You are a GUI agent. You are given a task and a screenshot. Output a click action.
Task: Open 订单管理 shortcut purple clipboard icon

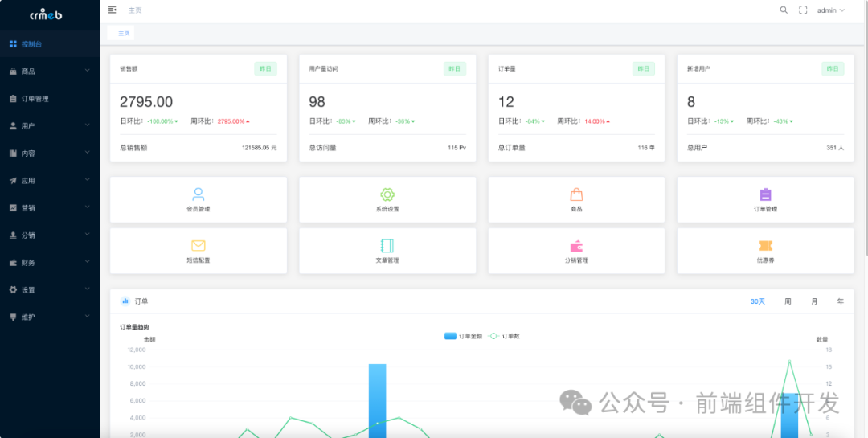(765, 194)
